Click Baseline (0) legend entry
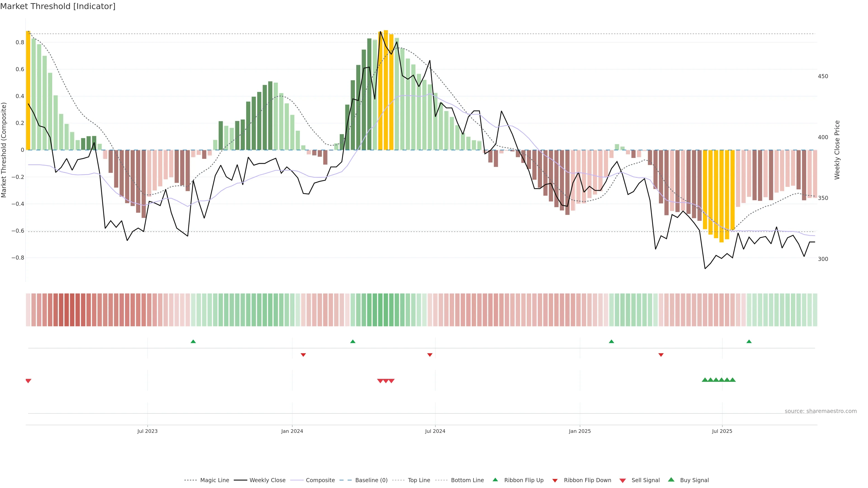Image resolution: width=868 pixels, height=488 pixels. point(371,480)
